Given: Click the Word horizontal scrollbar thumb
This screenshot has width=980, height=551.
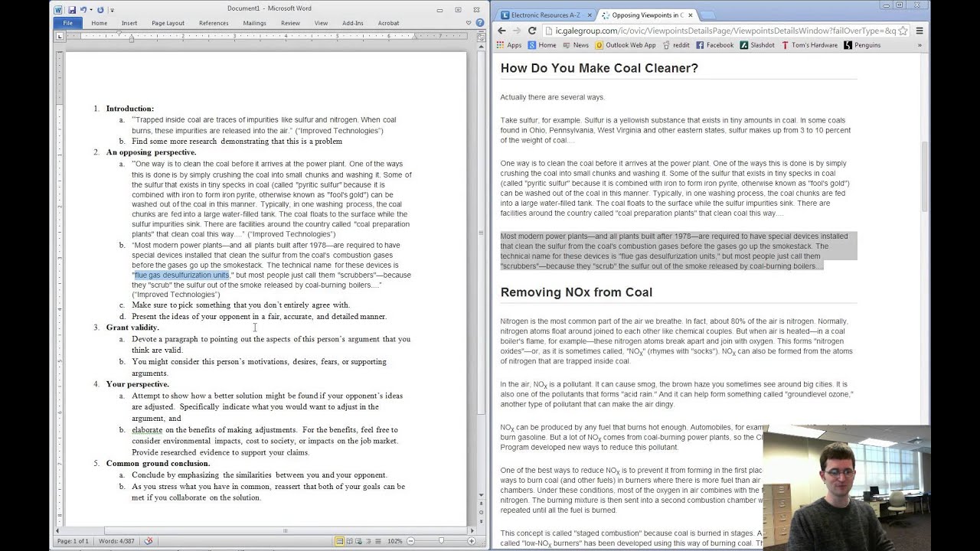Looking at the screenshot, I should click(x=285, y=530).
